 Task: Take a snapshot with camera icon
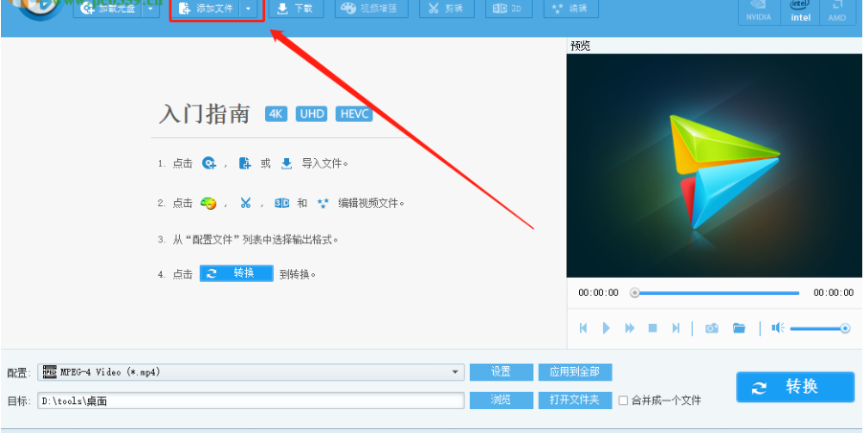click(712, 329)
